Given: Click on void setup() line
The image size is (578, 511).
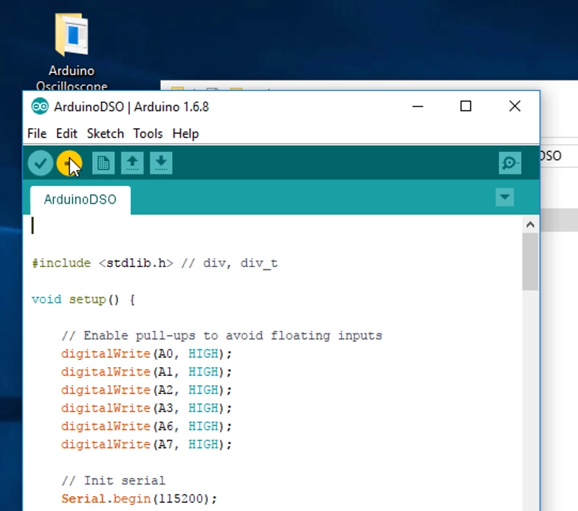Looking at the screenshot, I should pos(83,299).
